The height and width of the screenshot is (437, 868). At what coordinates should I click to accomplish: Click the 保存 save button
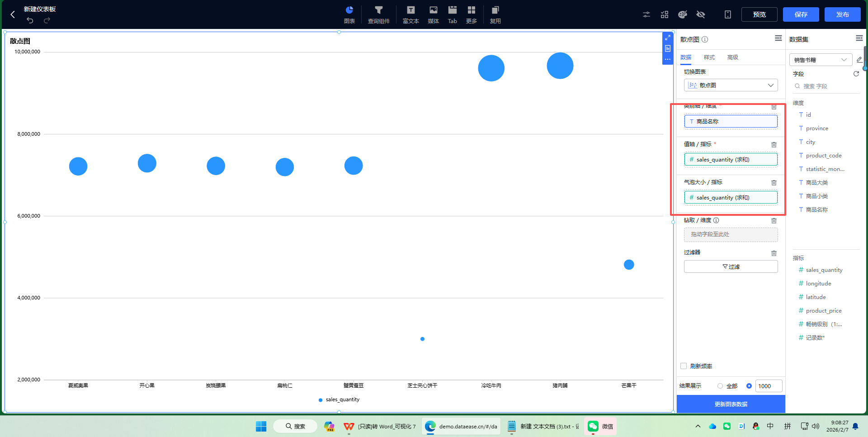click(801, 14)
